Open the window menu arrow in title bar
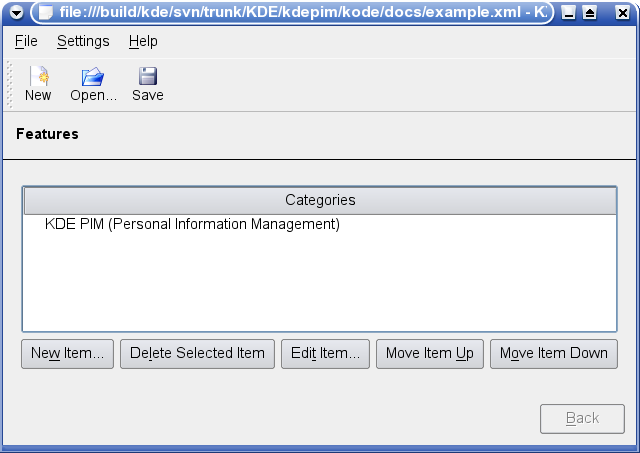Screen dimensions: 640x453 [x=16, y=13]
